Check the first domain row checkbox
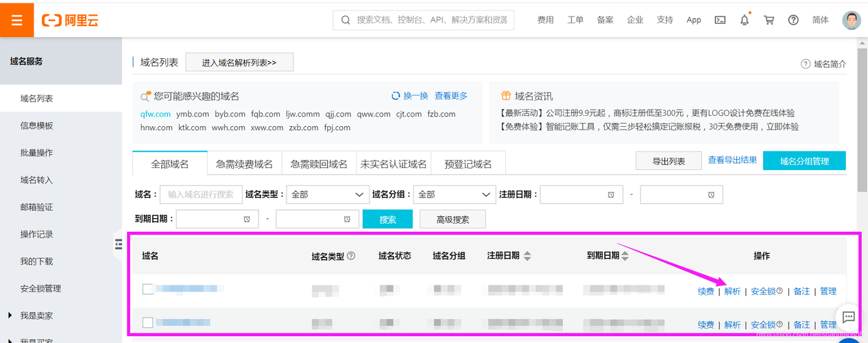The image size is (868, 343). [x=147, y=289]
